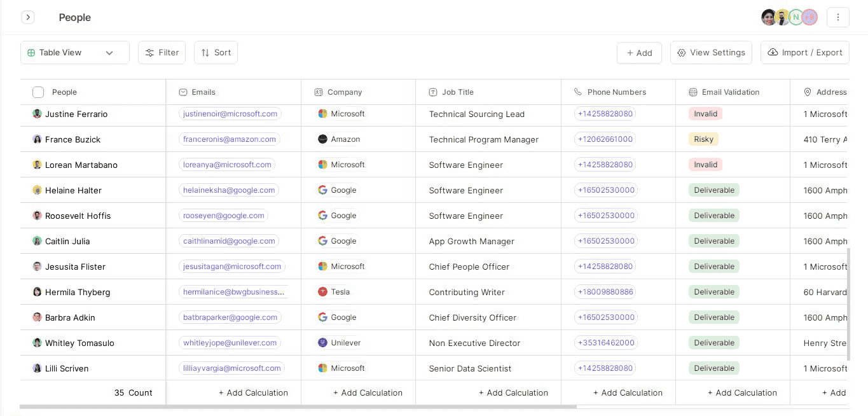Click the upload icon in Import / Export
Screen dimensions: 868x416
(x=773, y=52)
